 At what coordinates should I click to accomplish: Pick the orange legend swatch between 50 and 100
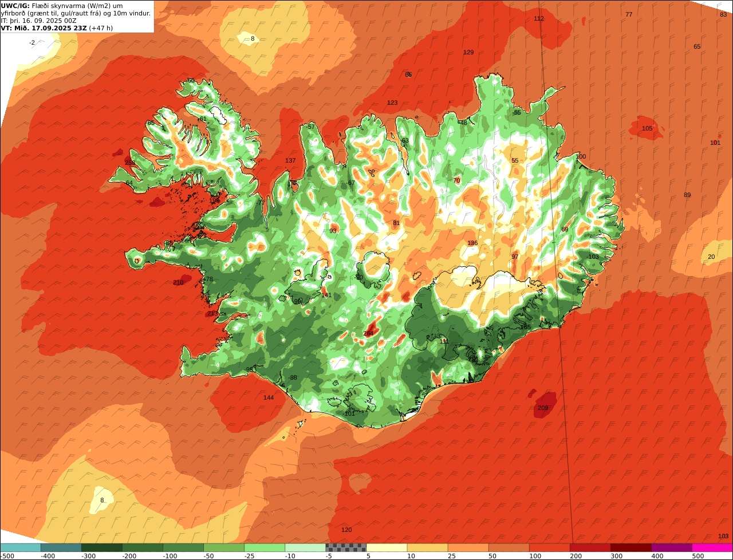point(509,547)
